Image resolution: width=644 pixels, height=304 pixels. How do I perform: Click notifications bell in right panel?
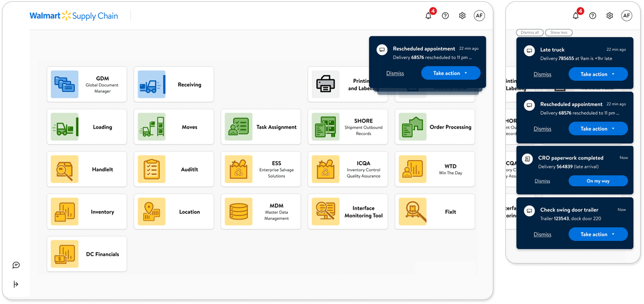(x=576, y=16)
